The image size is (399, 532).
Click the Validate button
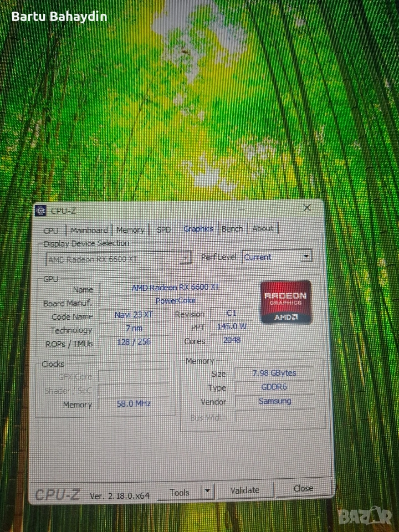[x=244, y=490]
